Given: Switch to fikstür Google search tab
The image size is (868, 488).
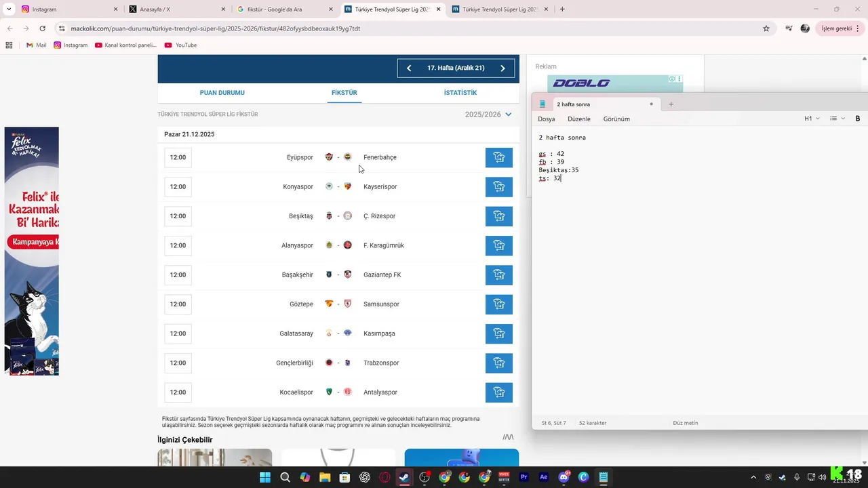Looking at the screenshot, I should click(284, 9).
